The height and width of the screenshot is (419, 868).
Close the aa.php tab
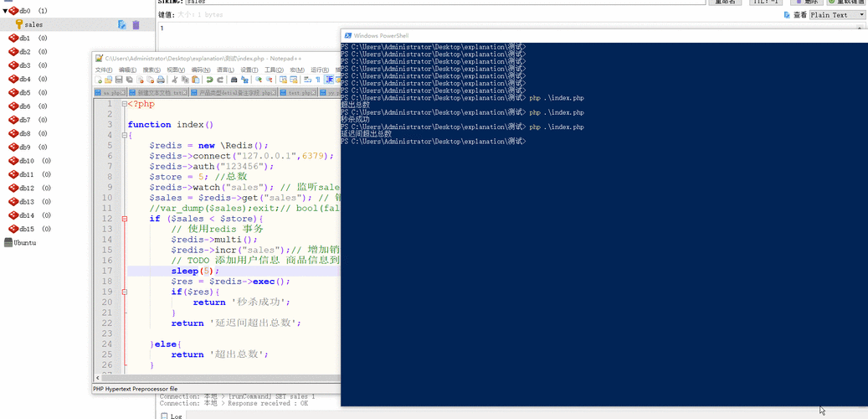tap(123, 92)
